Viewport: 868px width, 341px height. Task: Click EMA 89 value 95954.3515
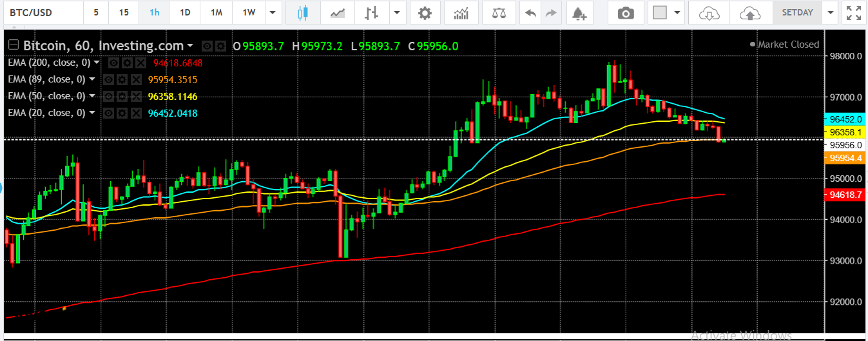coord(173,79)
